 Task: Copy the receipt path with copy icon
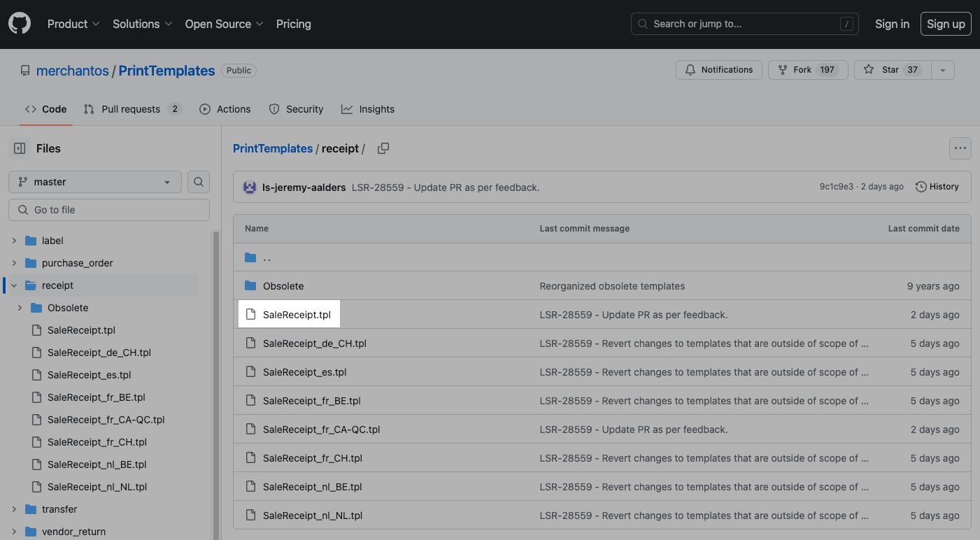(x=383, y=148)
